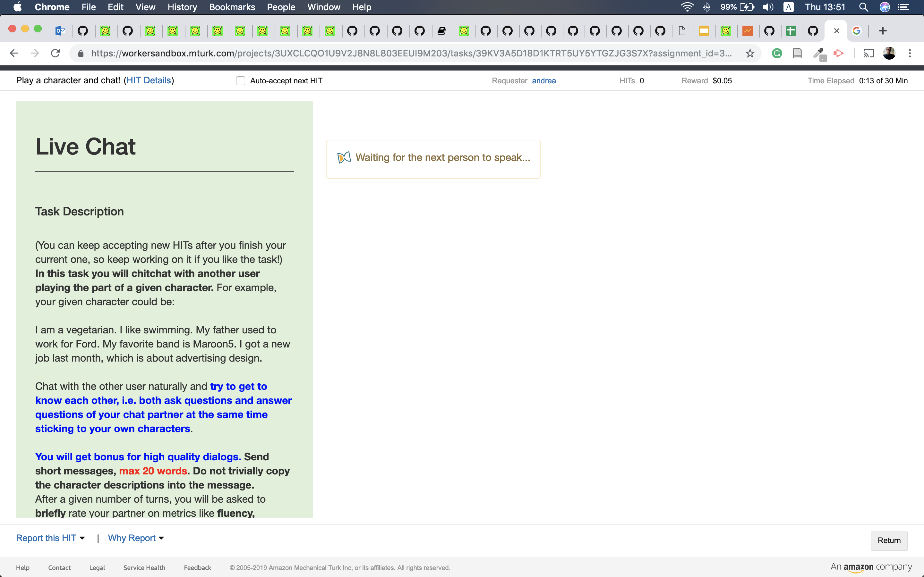Navigate back with the back arrow

coord(14,54)
